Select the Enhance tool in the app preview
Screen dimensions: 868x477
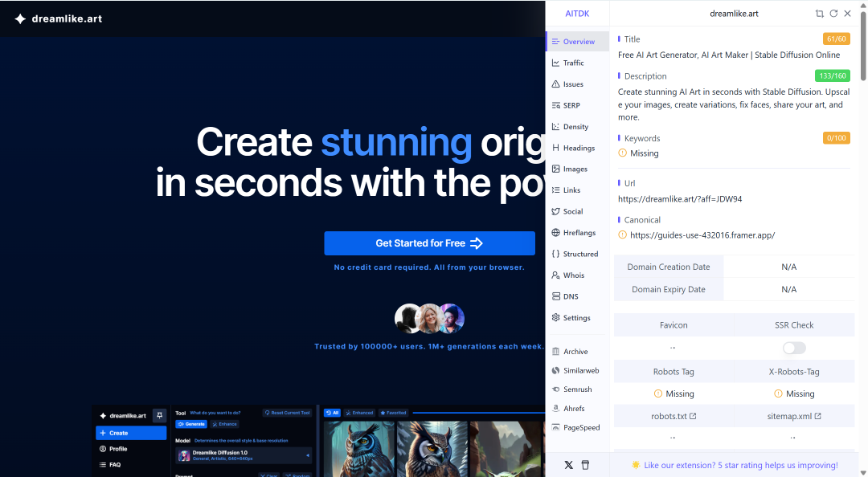[x=224, y=424]
